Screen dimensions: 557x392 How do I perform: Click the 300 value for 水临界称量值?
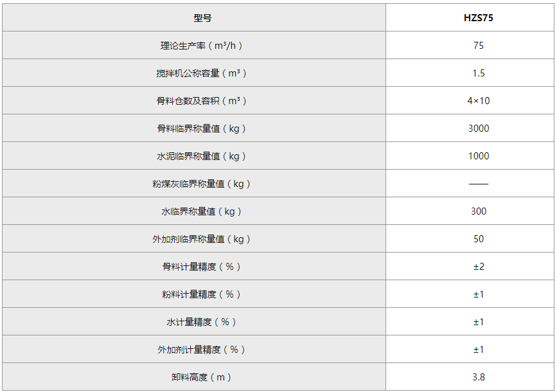pos(478,211)
